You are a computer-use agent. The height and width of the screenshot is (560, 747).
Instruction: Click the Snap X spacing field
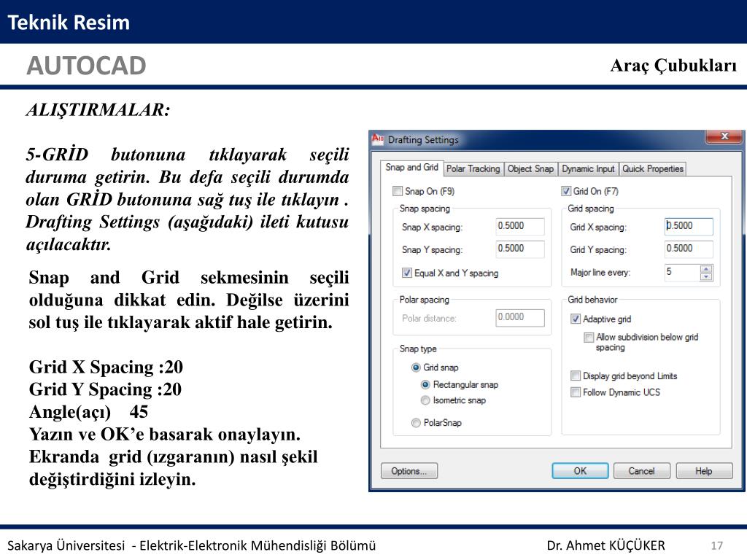519,226
